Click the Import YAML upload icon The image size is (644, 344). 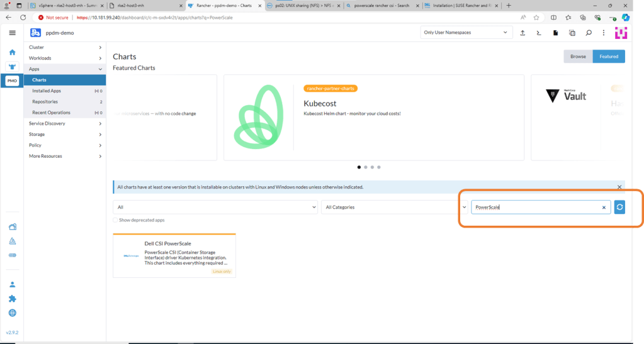[x=523, y=33]
